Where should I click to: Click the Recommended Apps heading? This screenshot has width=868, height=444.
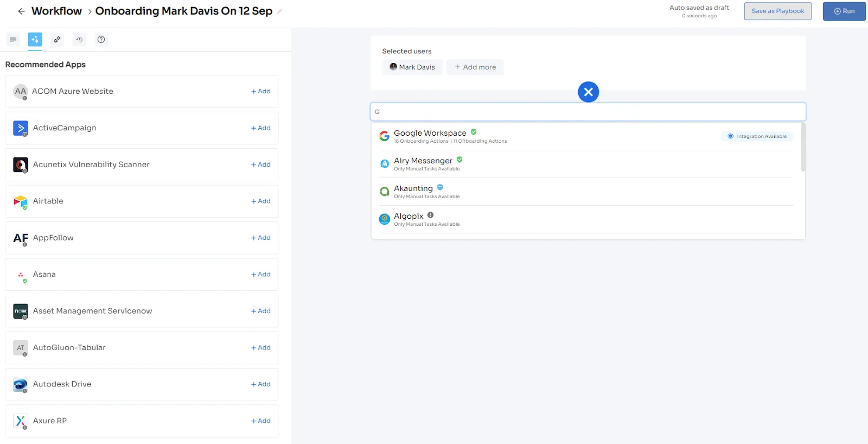tap(46, 65)
